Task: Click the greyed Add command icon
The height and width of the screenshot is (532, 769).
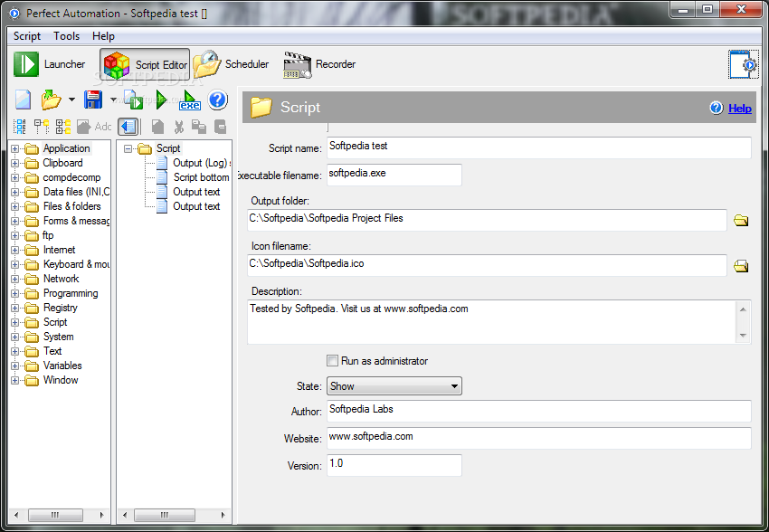Action: [94, 127]
